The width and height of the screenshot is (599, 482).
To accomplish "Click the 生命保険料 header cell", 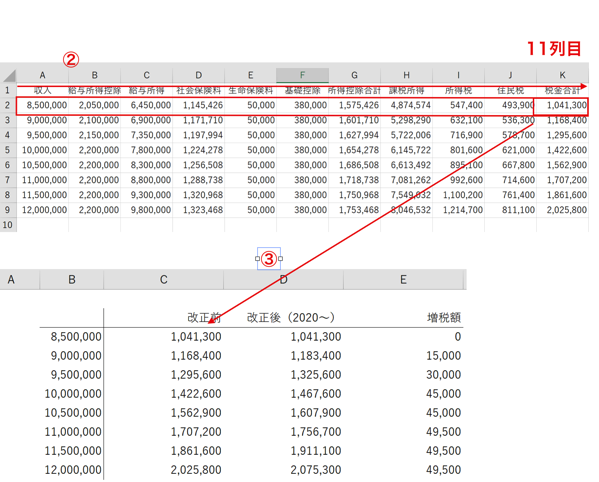I will click(x=250, y=91).
